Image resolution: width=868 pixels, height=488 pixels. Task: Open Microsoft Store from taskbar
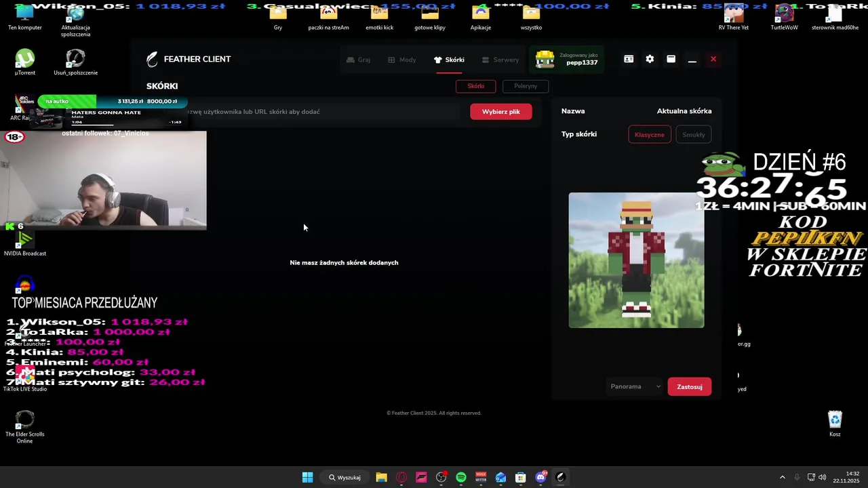point(521,477)
